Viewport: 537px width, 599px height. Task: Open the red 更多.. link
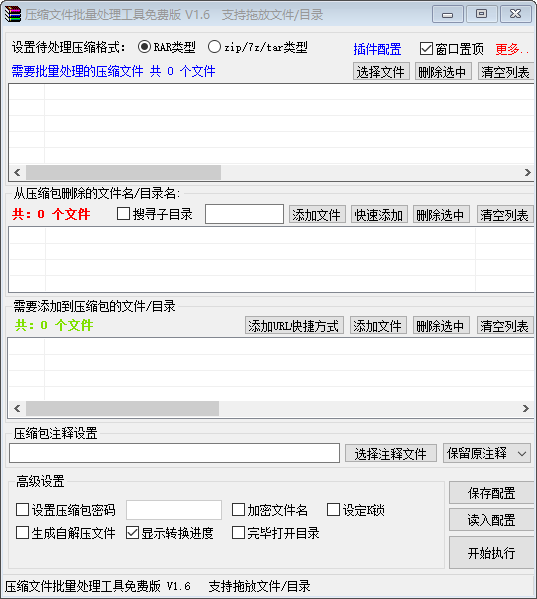(x=512, y=49)
